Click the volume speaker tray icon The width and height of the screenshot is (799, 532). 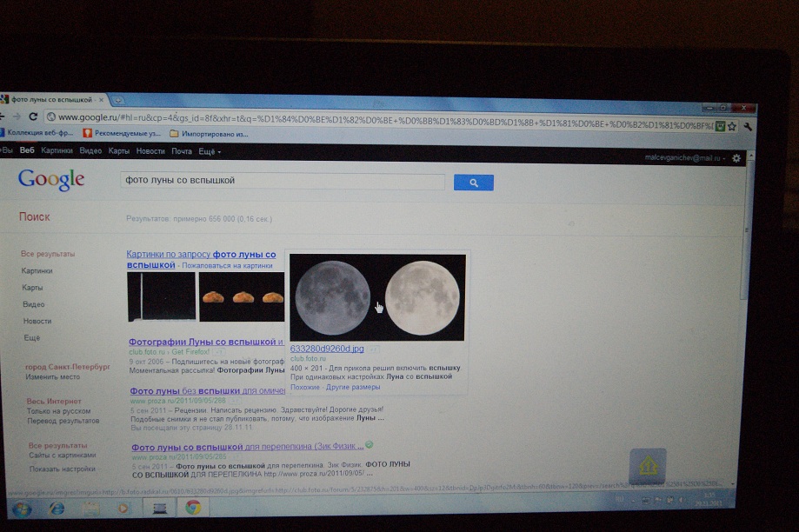coord(682,500)
